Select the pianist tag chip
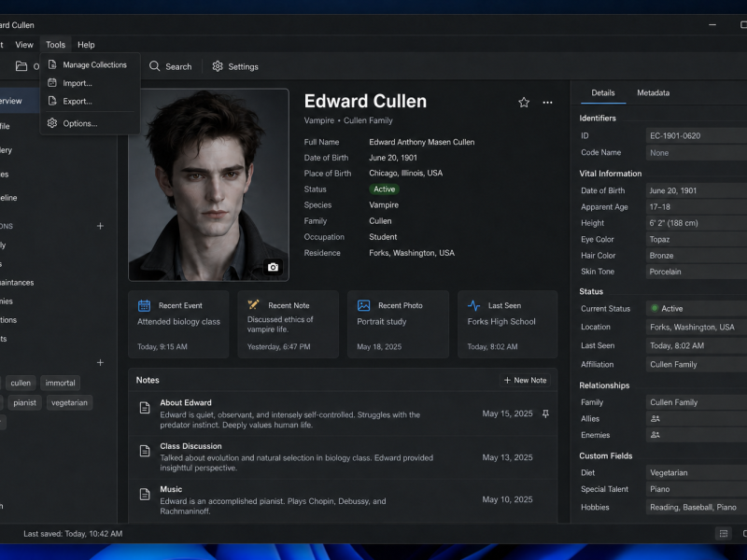The height and width of the screenshot is (560, 747). coord(25,403)
